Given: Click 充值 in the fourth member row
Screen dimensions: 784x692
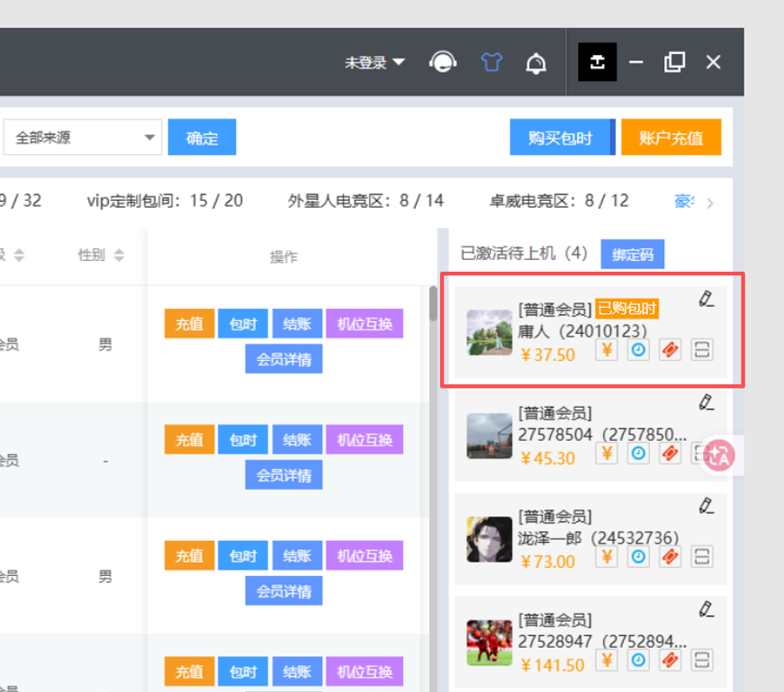Looking at the screenshot, I should point(190,671).
